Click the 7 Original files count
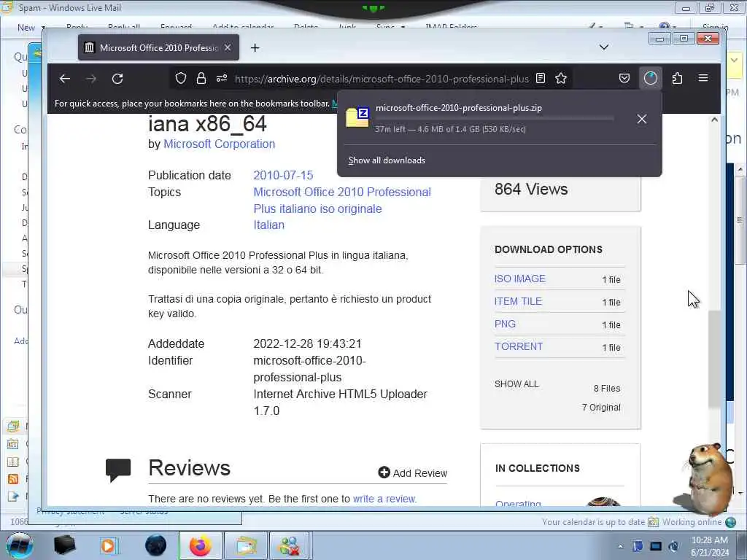747x560 pixels. [x=601, y=408]
